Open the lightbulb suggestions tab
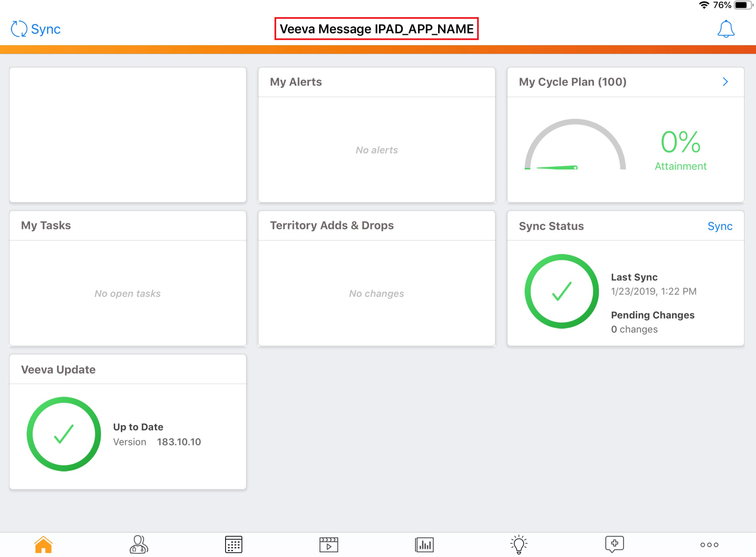The image size is (756, 557). pyautogui.click(x=519, y=544)
